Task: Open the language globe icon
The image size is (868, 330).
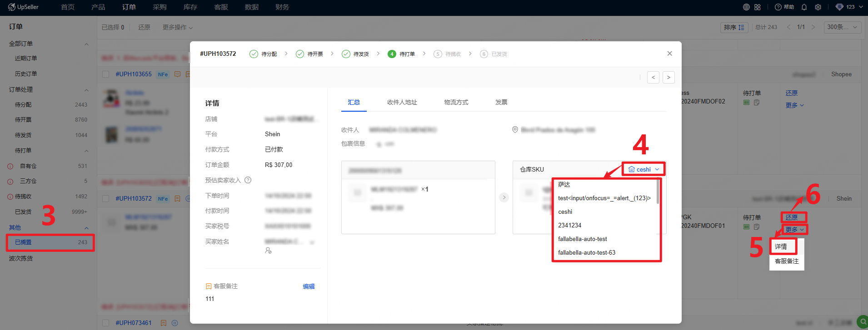Action: pyautogui.click(x=746, y=7)
